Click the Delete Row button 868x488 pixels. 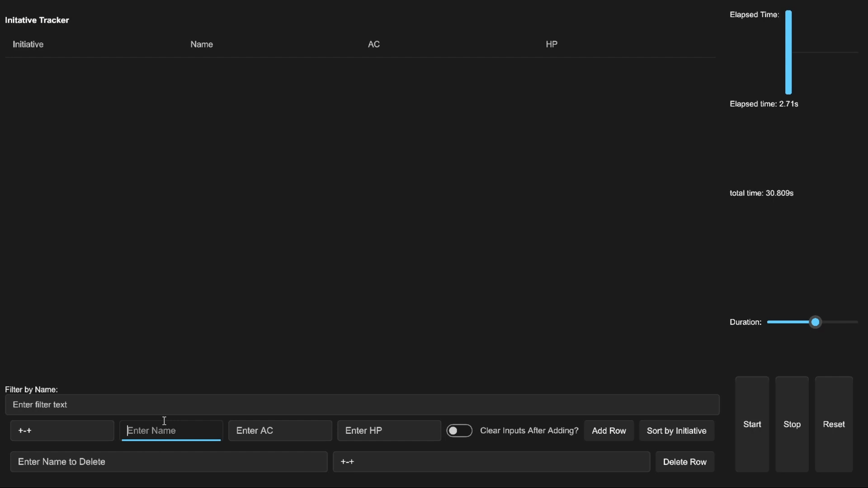coord(685,462)
